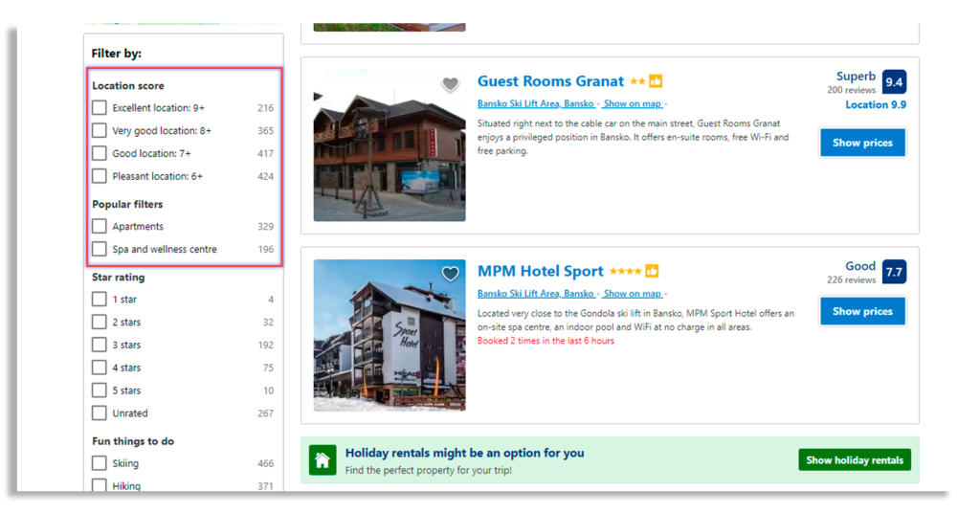980x513 pixels.
Task: Toggle the Skiing activity filter
Action: click(100, 463)
